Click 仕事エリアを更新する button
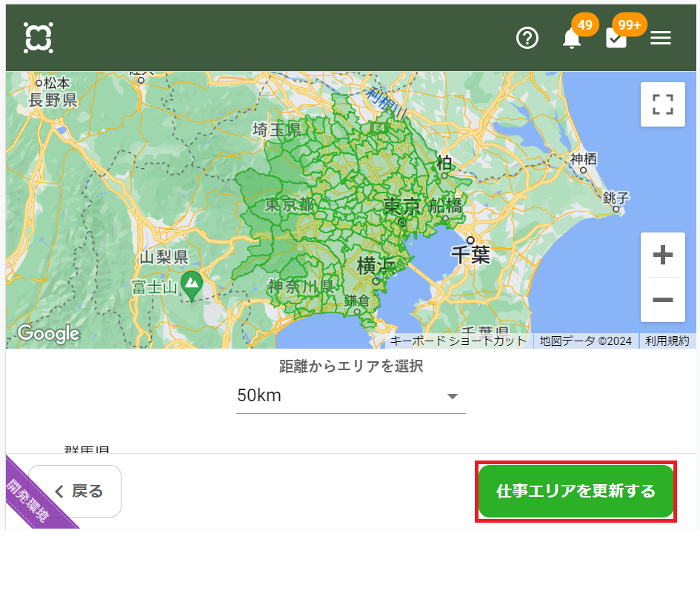This screenshot has height=613, width=700. [576, 492]
